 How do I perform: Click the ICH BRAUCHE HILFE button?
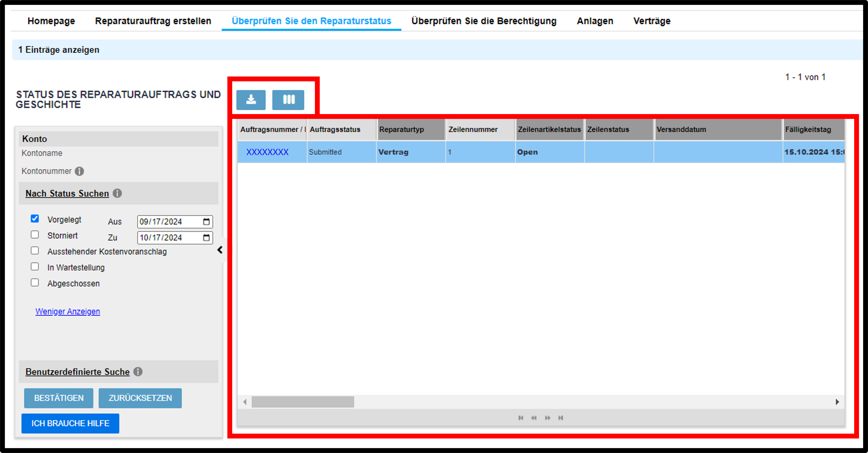[70, 423]
